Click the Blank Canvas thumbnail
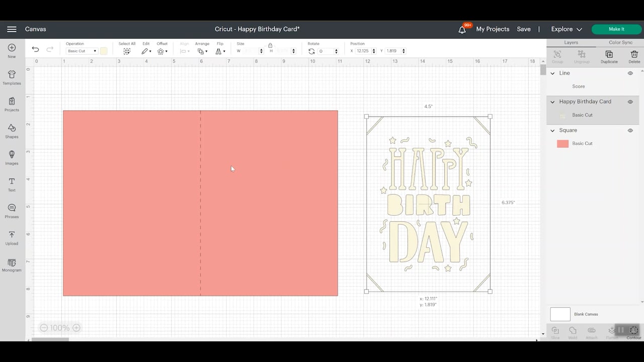644x362 pixels. [x=560, y=314]
